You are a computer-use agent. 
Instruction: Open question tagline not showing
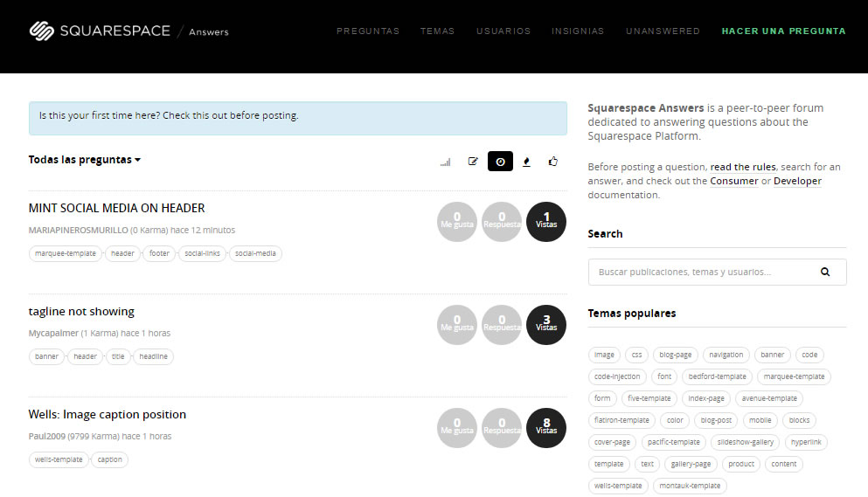[x=81, y=312]
